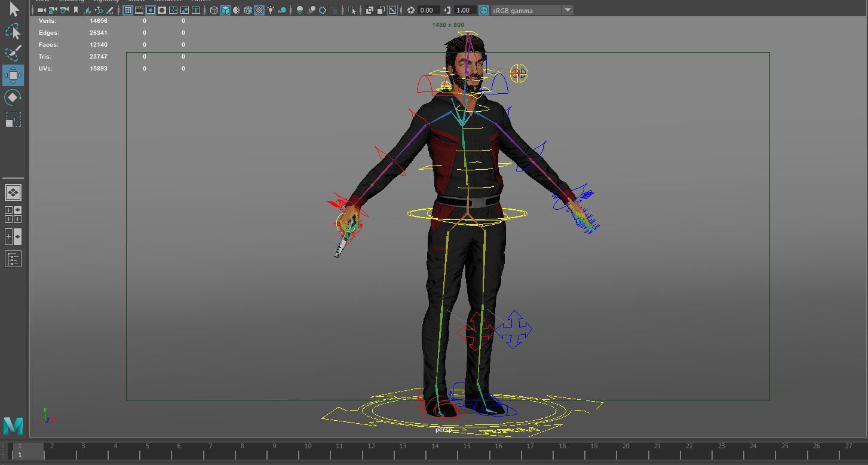Toggle Motion Blur in viewport
This screenshot has width=868, height=465.
click(x=311, y=10)
